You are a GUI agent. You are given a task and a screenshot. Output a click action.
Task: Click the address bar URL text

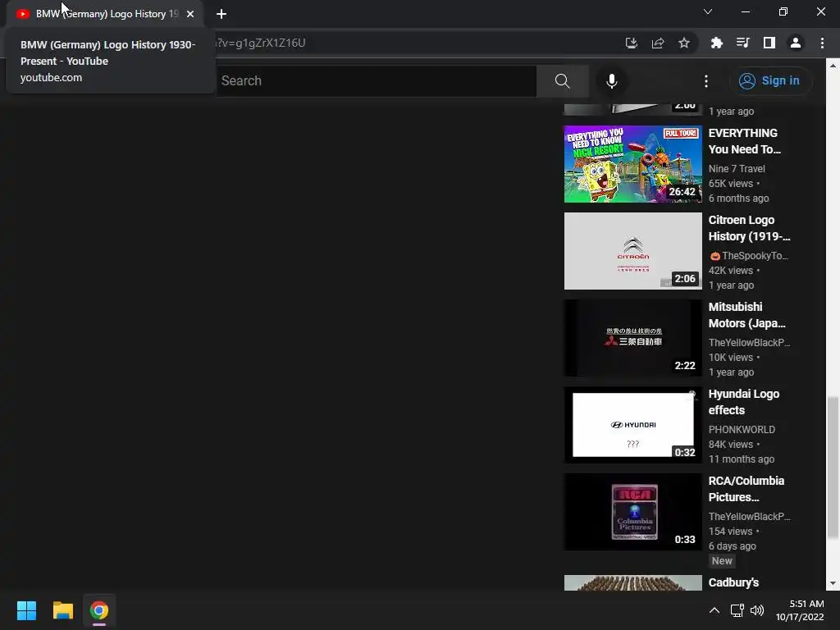point(260,43)
